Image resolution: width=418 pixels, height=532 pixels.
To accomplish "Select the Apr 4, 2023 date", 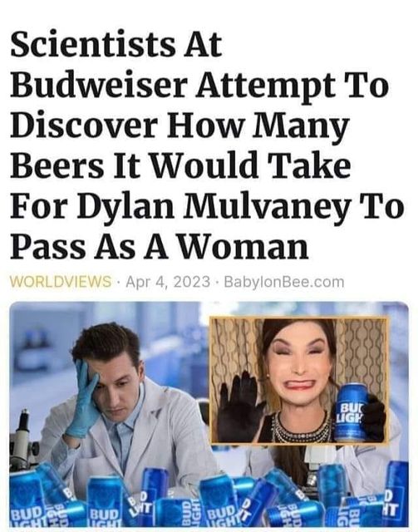I will point(168,282).
